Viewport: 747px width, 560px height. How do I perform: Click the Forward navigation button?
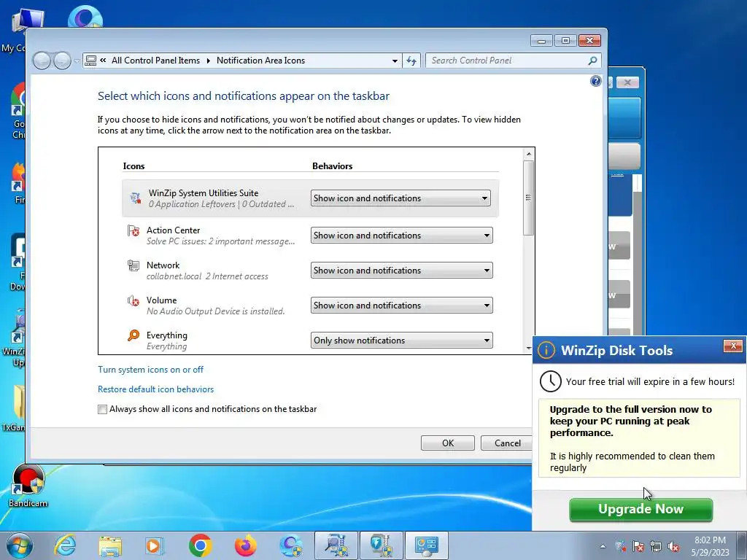(63, 61)
